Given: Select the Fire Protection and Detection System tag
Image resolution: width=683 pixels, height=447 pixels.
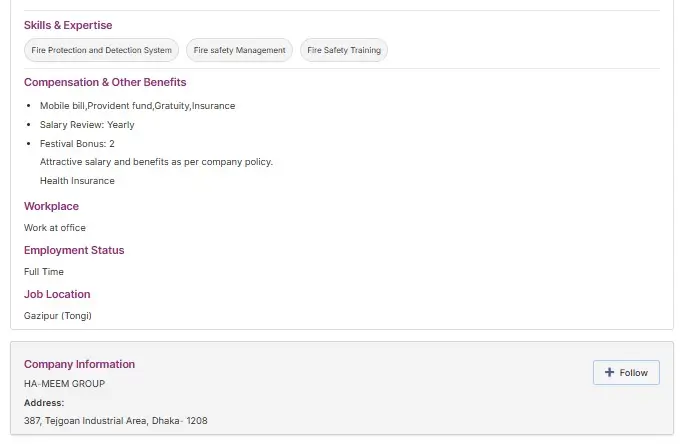Looking at the screenshot, I should [101, 50].
